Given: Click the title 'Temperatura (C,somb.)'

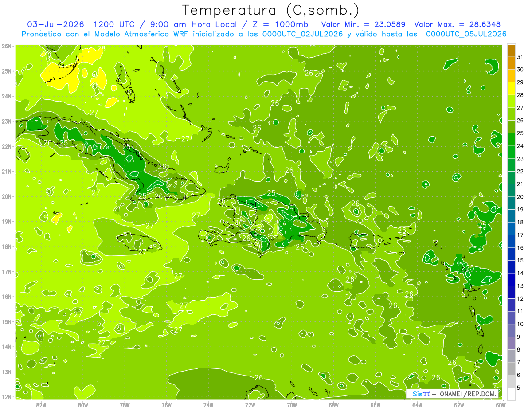Looking at the screenshot, I should click(271, 10).
